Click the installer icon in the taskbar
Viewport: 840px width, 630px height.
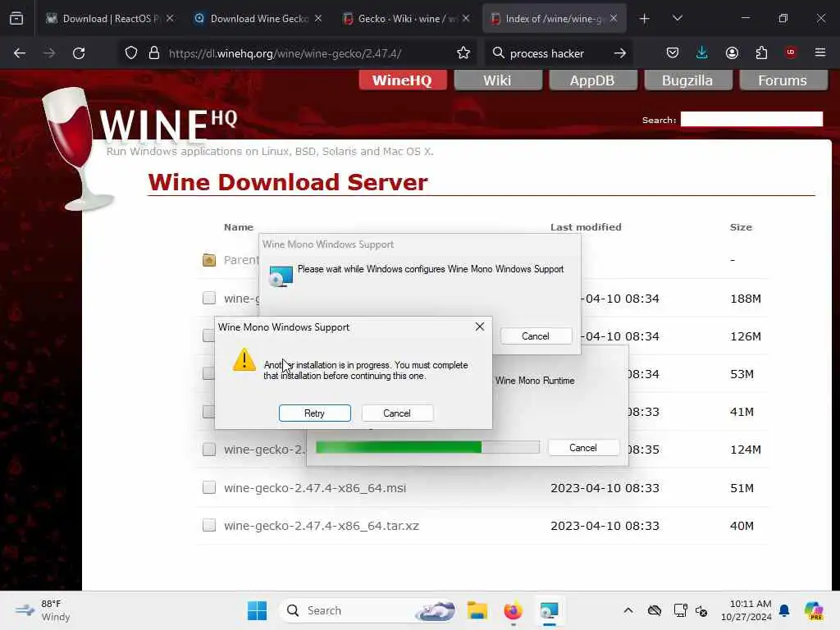(x=549, y=610)
